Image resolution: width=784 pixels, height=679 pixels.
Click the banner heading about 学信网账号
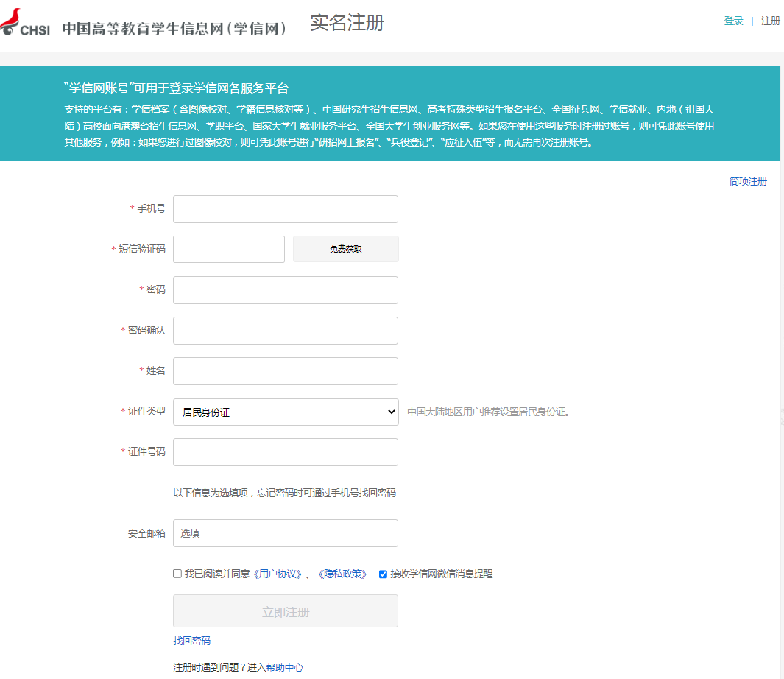point(177,88)
